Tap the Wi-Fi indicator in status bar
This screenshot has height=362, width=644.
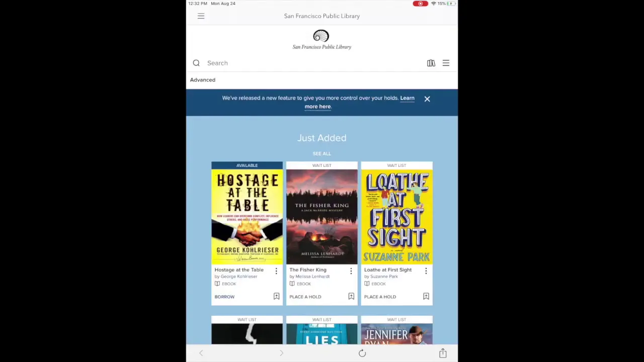pyautogui.click(x=433, y=4)
